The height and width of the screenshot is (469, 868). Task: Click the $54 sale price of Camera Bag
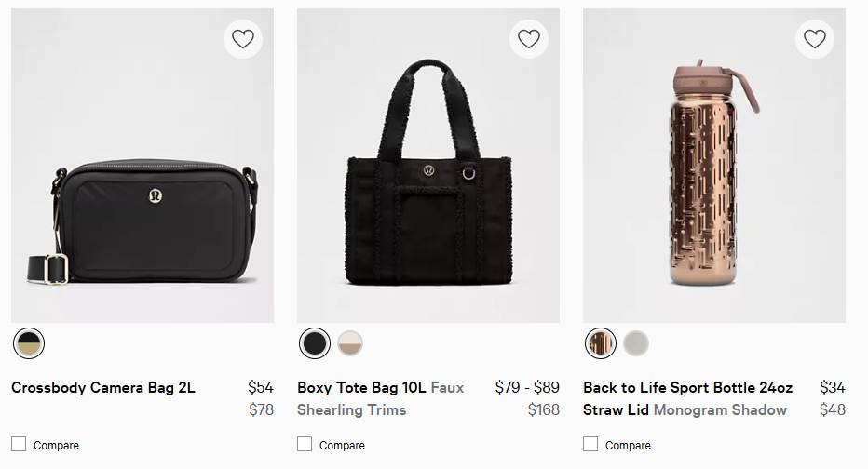click(260, 388)
